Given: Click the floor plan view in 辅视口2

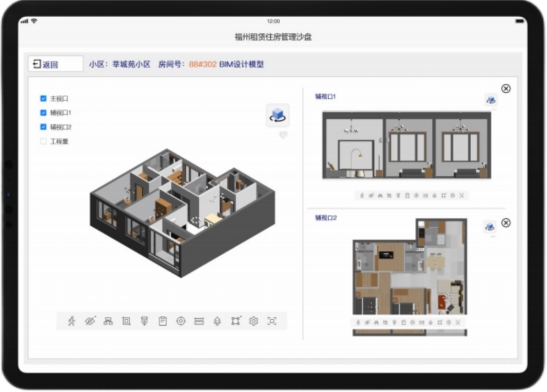Looking at the screenshot, I should coord(410,267).
